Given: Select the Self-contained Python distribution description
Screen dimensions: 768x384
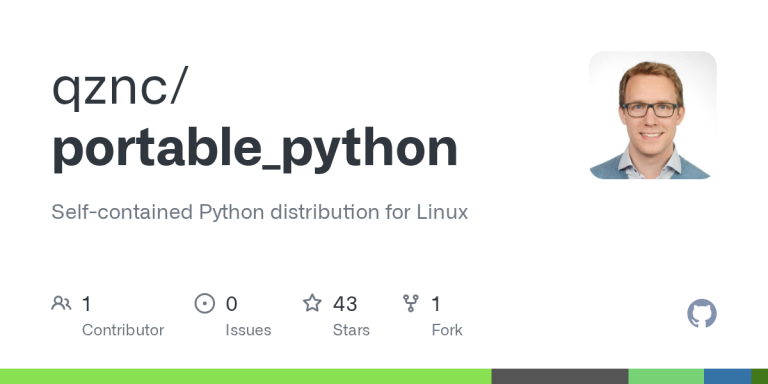Looking at the screenshot, I should [260, 212].
